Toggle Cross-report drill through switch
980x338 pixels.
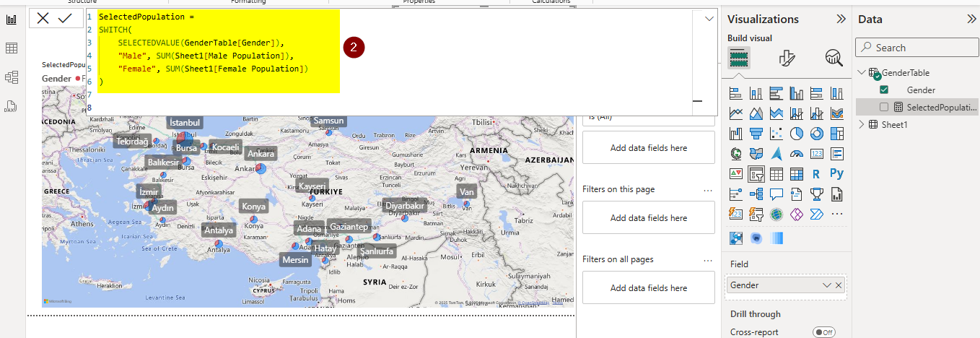(x=824, y=332)
